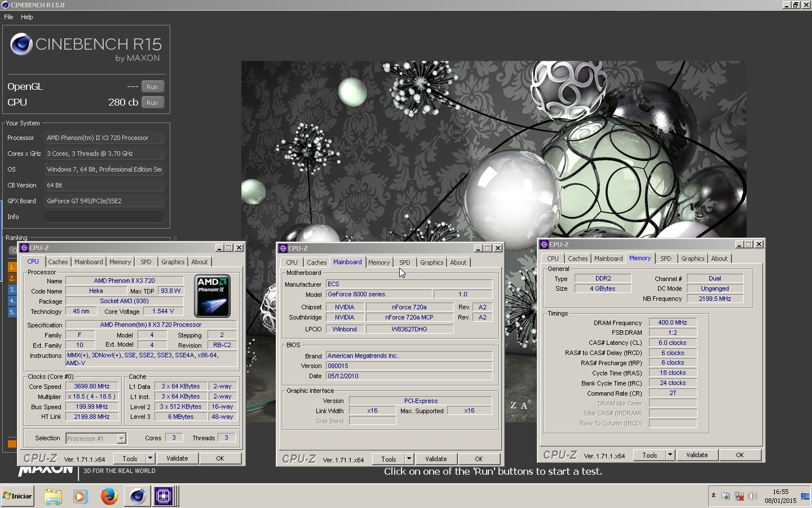Click the GFX Board GeForce GT 545 field
Screen dimensions: 812x508
pyautogui.click(x=104, y=201)
